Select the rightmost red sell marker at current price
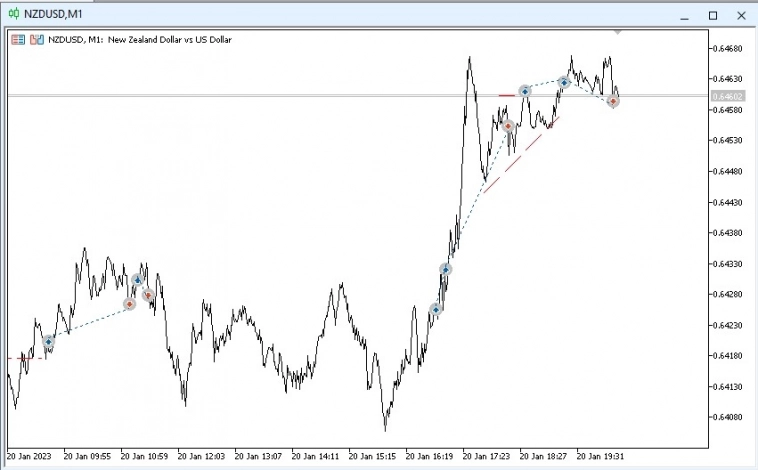 click(x=613, y=101)
